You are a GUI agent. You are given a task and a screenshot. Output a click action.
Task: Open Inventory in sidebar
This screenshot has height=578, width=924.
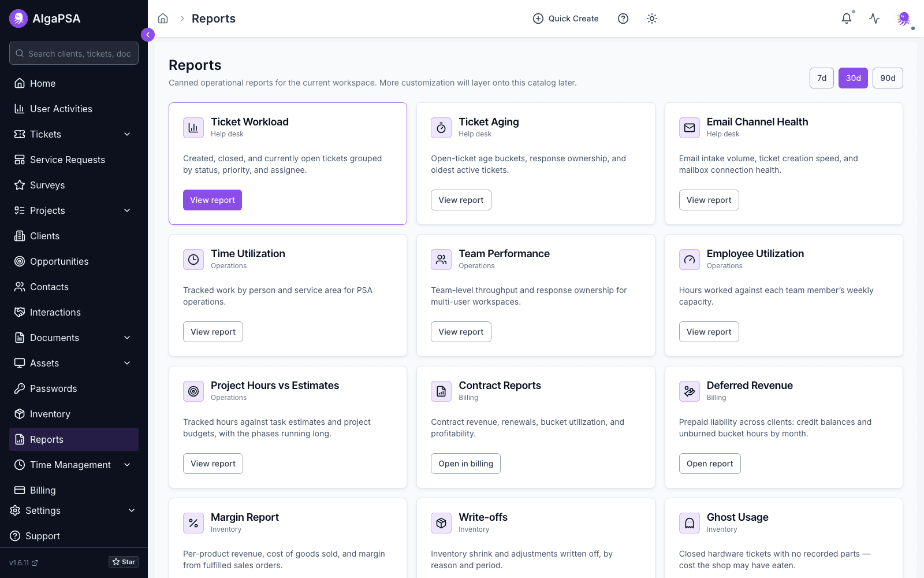74,414
